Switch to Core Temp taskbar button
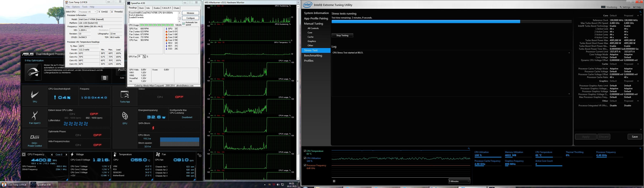The height and width of the screenshot is (188, 644). pos(14,185)
